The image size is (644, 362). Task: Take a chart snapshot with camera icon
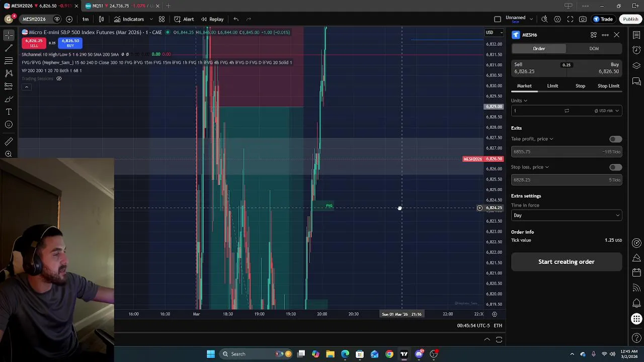(x=583, y=19)
